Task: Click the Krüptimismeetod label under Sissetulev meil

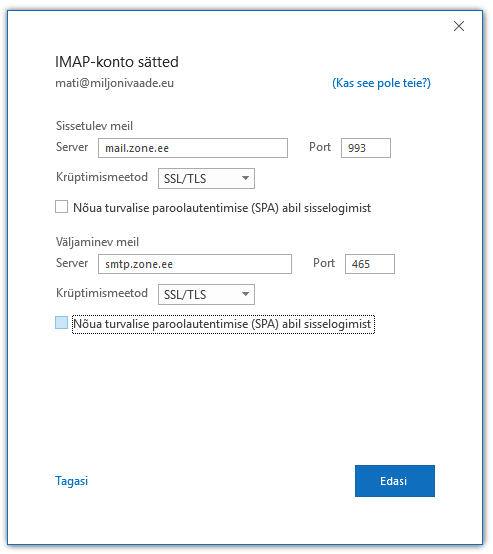Action: click(102, 177)
